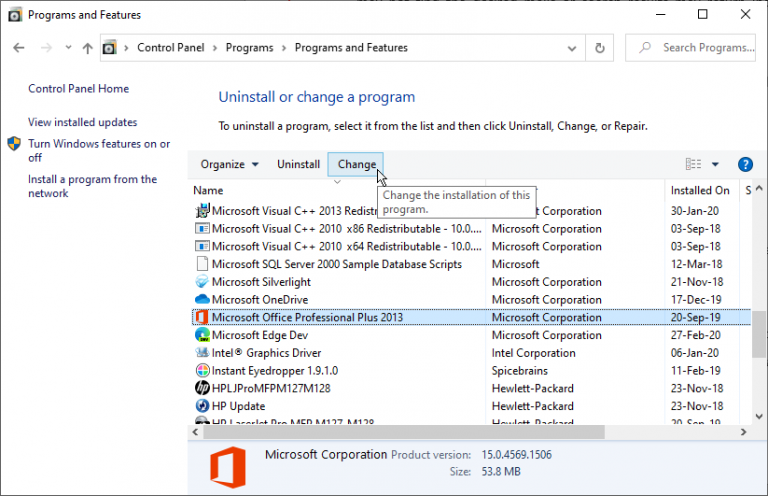Click the Visual C++ 2010 x64 icon
Viewport: 768px width, 496px height.
click(202, 246)
